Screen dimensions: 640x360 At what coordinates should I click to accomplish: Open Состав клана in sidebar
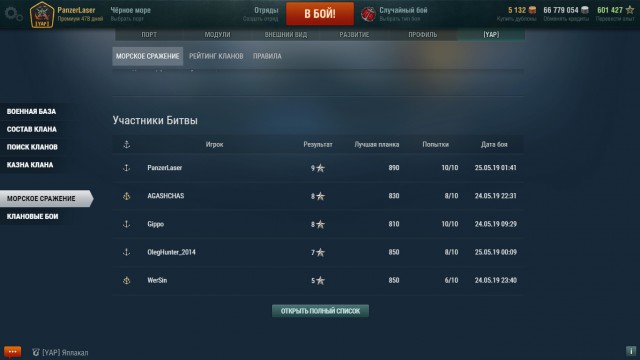point(31,129)
